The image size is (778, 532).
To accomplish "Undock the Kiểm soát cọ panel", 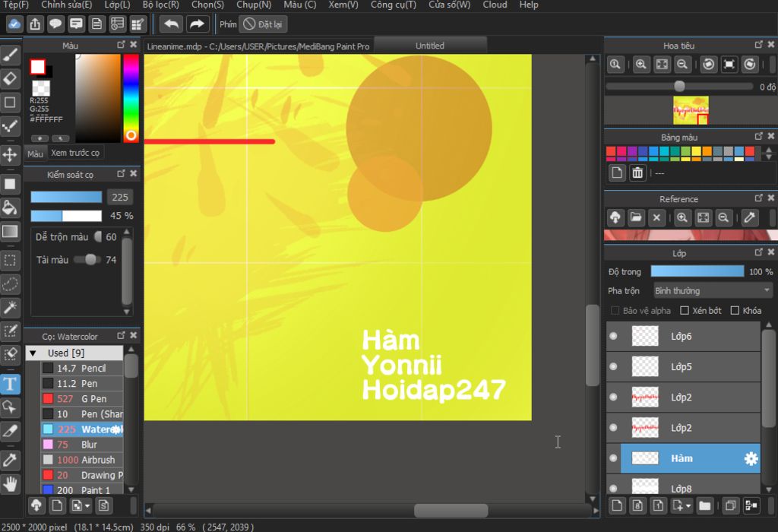I will [x=121, y=174].
